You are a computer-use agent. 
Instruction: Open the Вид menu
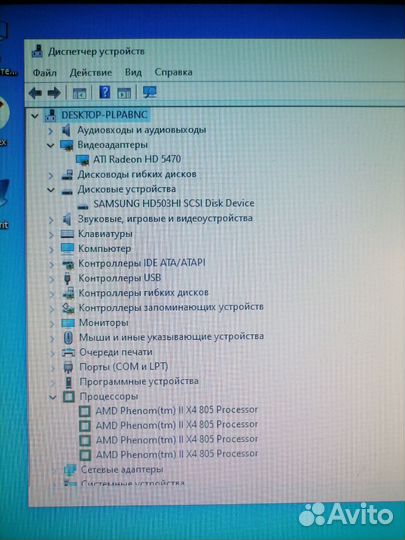pyautogui.click(x=133, y=72)
